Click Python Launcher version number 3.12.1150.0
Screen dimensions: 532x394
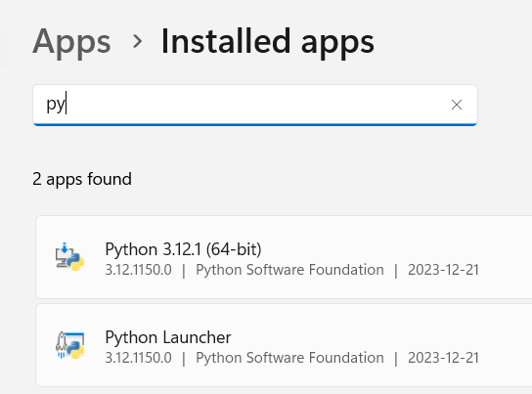(x=139, y=358)
